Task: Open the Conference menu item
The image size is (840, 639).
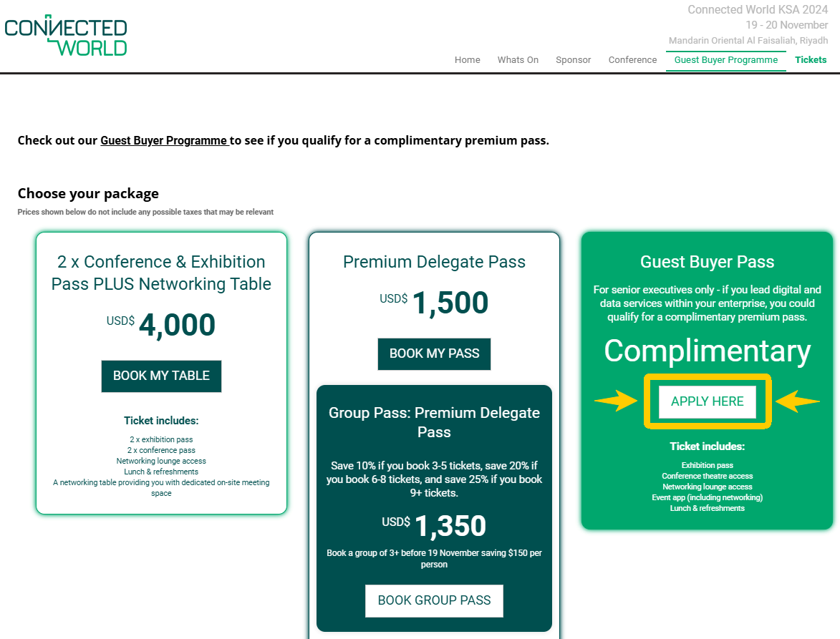Action: [x=632, y=60]
